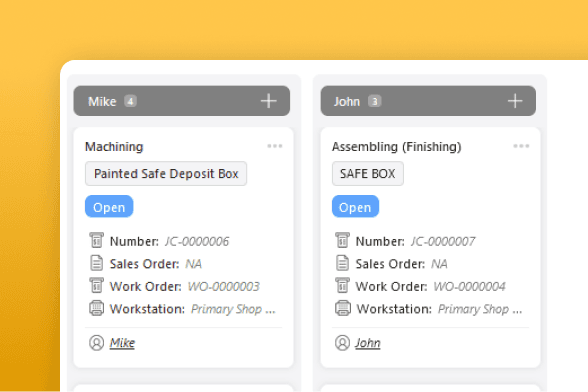
Task: Click the job card number icon beside JC-0000006
Action: pyautogui.click(x=96, y=240)
